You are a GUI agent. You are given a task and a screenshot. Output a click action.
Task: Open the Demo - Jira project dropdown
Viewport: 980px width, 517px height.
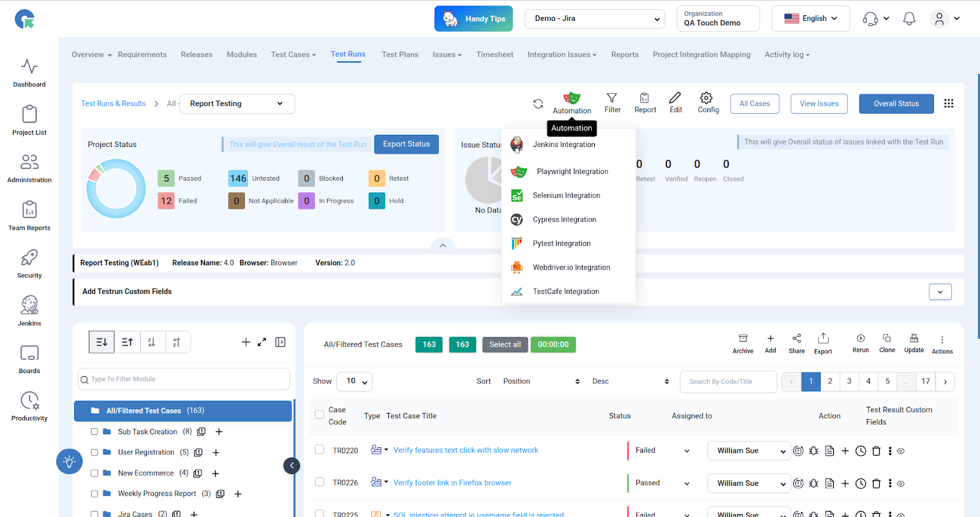(595, 18)
